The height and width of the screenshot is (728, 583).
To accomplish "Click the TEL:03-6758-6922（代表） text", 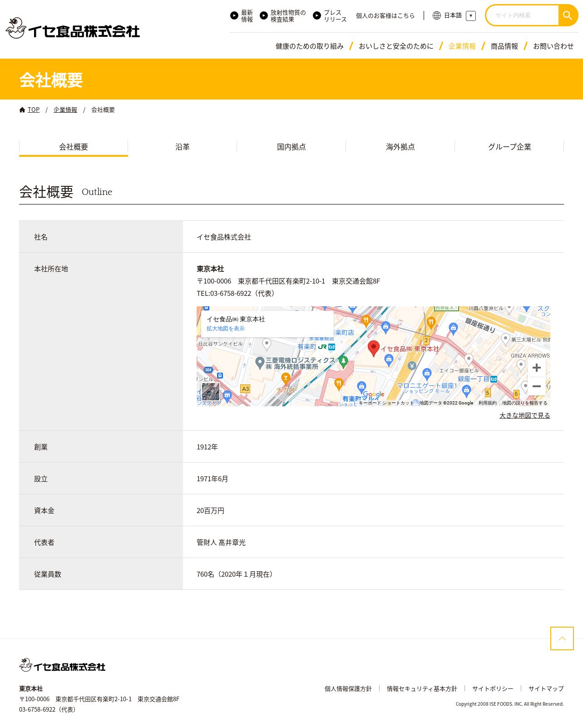I will (237, 294).
